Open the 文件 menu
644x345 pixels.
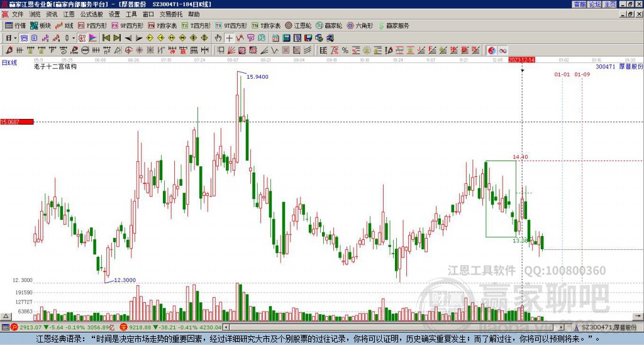18,14
